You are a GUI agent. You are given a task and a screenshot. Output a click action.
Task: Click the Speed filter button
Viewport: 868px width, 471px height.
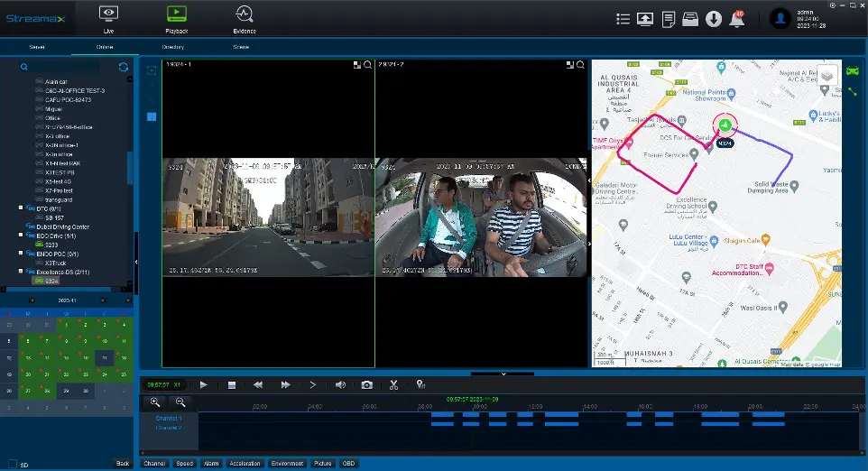pyautogui.click(x=184, y=464)
